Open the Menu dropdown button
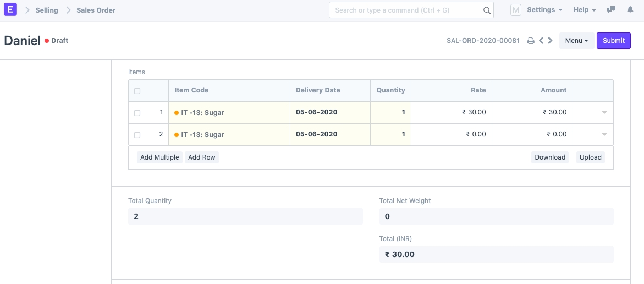Screen dimensions: 644x284 tap(576, 41)
